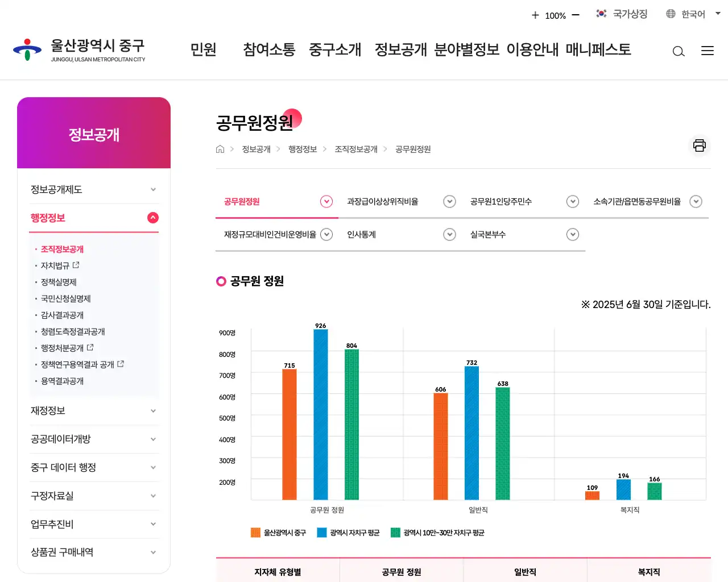Click the print icon near the breadcrumb

(x=699, y=146)
